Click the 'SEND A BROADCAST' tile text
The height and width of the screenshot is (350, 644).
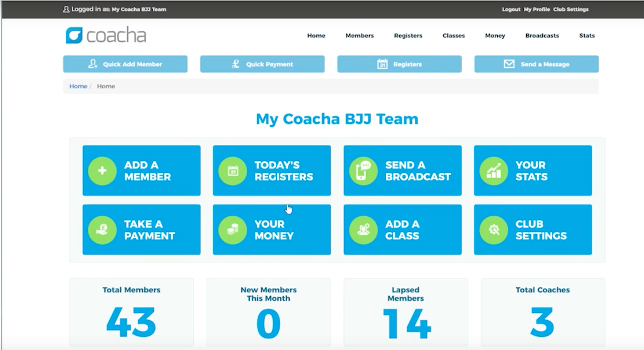tap(418, 171)
